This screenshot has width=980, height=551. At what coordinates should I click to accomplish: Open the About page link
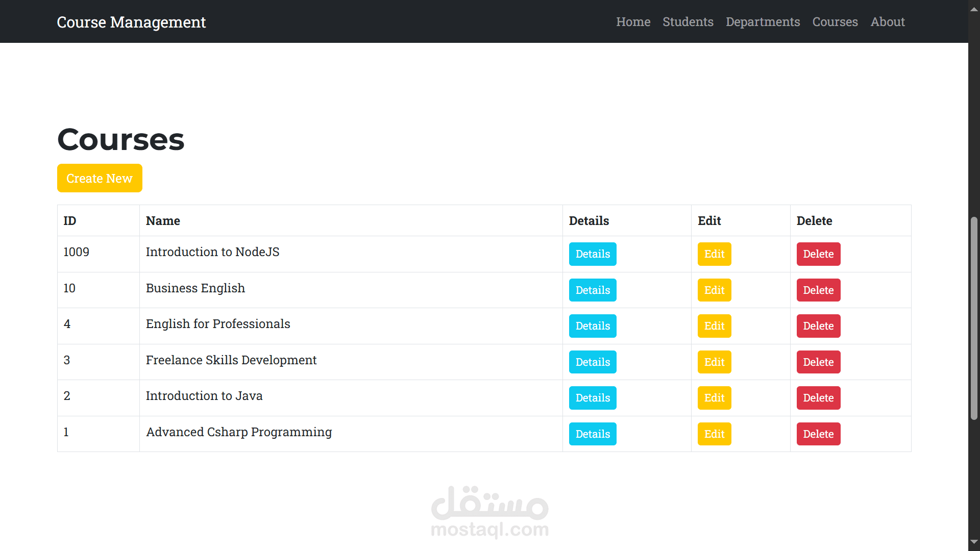(888, 22)
